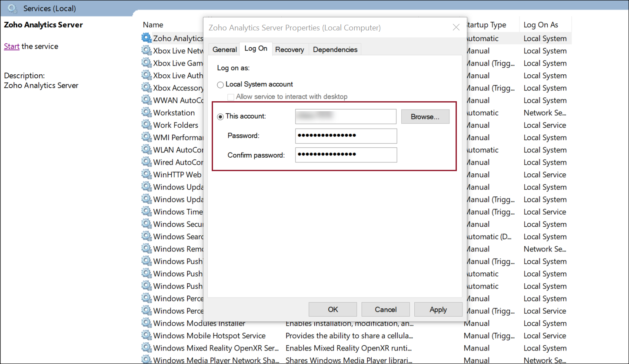The width and height of the screenshot is (629, 364).
Task: Click the Windows Time service name
Action: point(178,212)
